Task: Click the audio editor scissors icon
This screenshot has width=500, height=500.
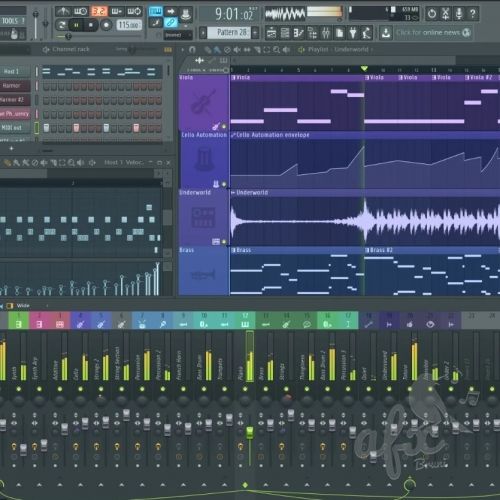Action: pyautogui.click(x=445, y=14)
